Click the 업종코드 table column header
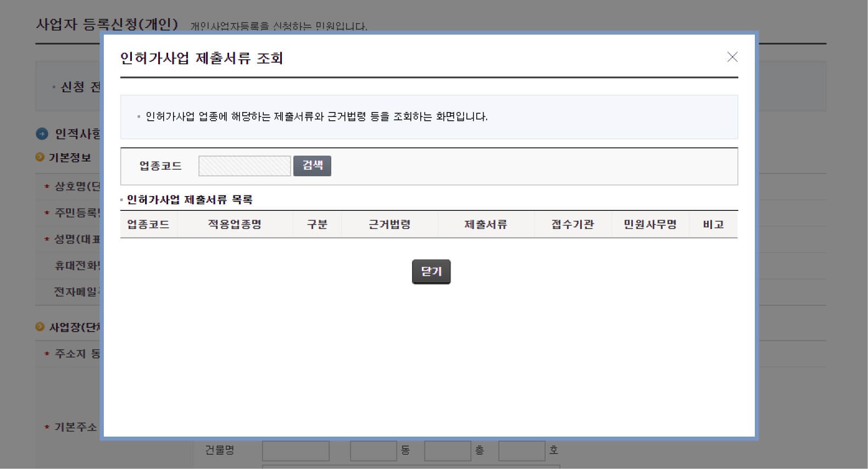The height and width of the screenshot is (469, 868). coord(148,225)
